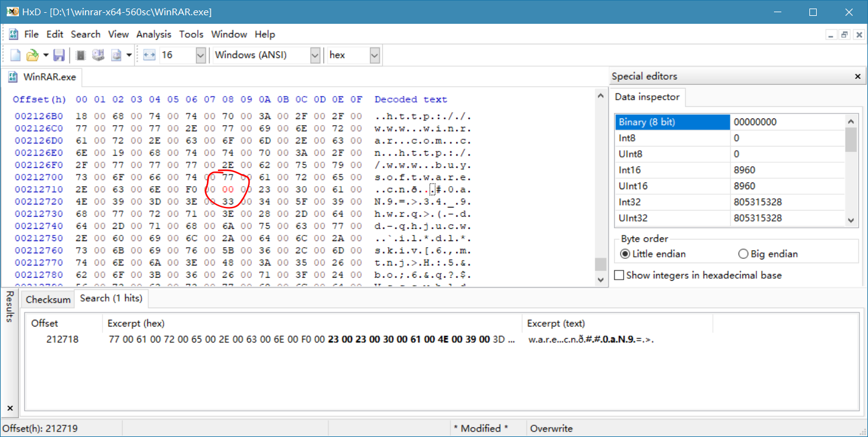Select the WinRAR.exe document tab

pos(43,77)
